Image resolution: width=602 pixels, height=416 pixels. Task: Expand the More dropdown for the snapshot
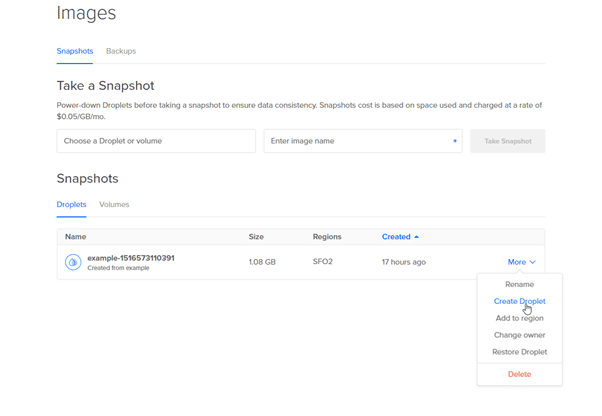coord(520,262)
